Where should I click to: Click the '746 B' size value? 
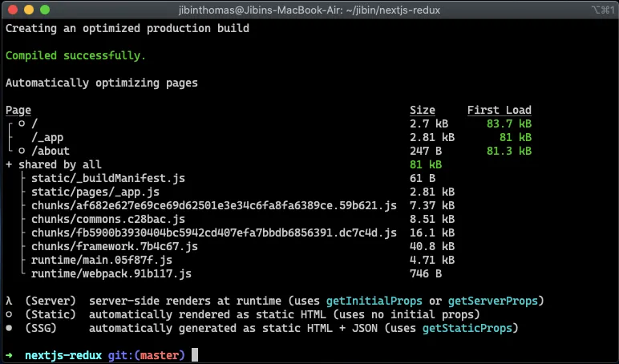(426, 273)
